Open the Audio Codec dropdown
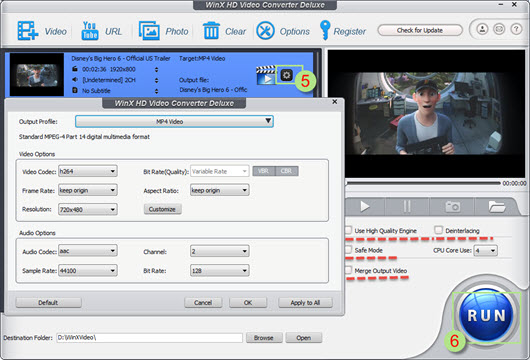The width and height of the screenshot is (530, 360). pos(88,251)
